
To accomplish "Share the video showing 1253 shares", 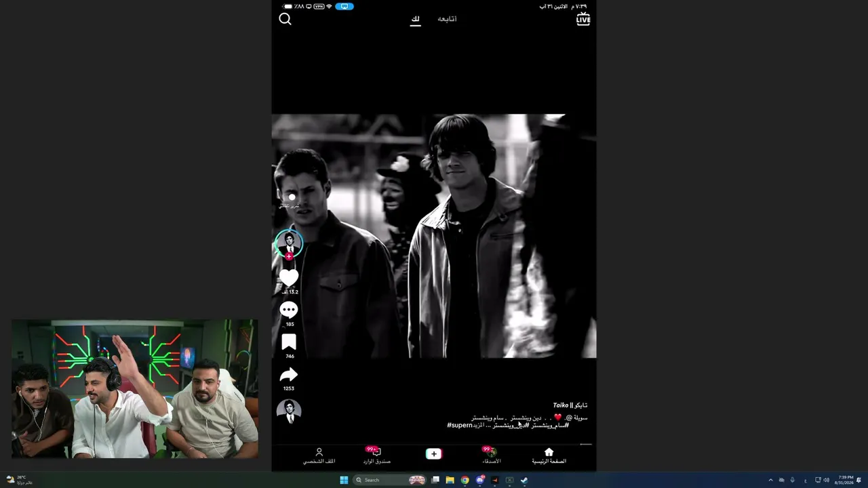I will [x=289, y=375].
